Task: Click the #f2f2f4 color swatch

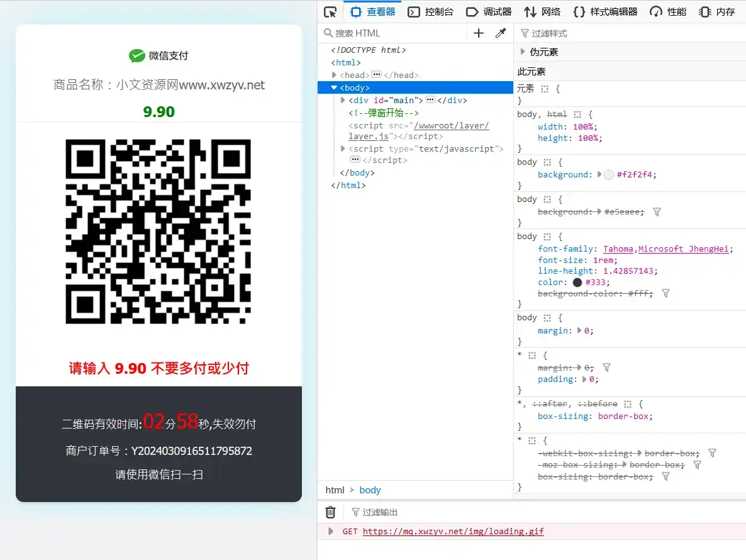Action: click(x=609, y=175)
